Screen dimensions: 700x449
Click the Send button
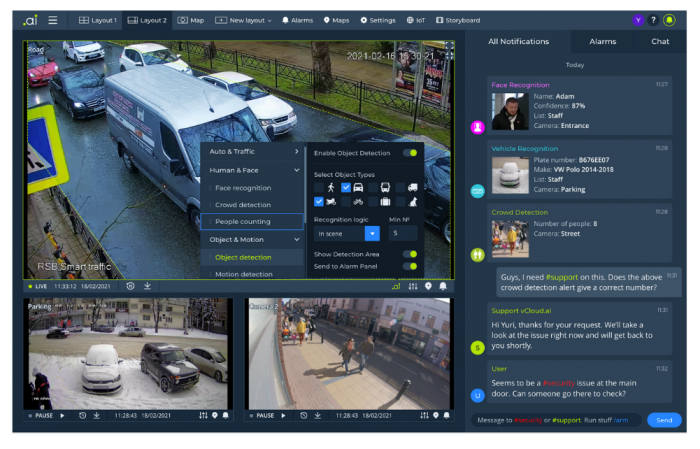(664, 420)
